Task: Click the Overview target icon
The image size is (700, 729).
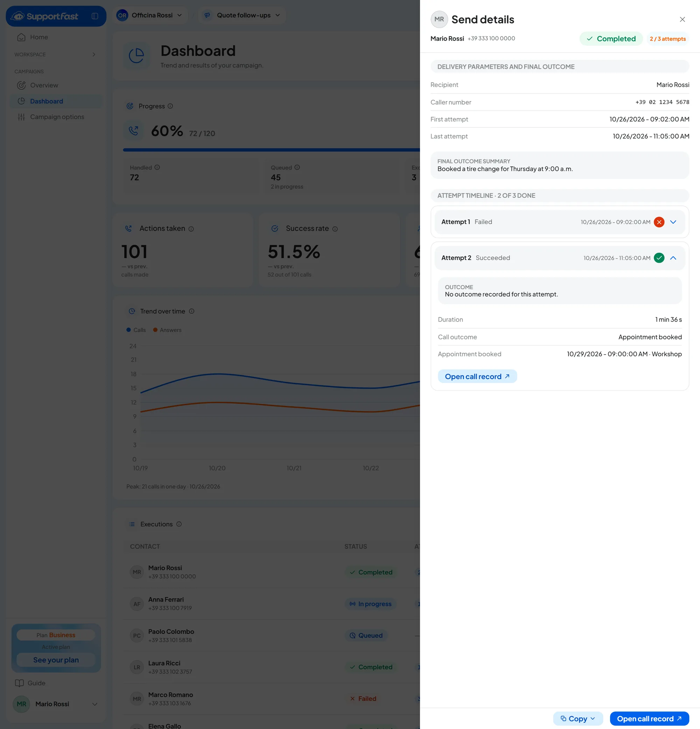Action: [x=21, y=85]
